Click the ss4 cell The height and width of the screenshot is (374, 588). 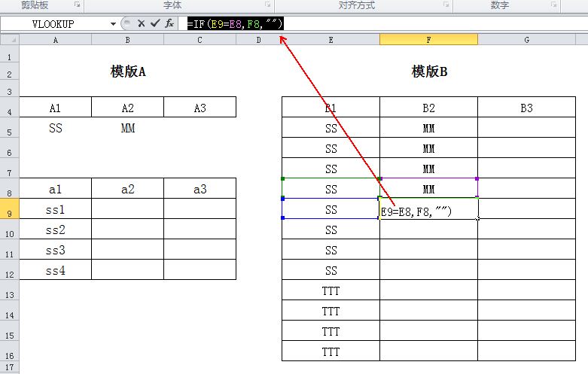(x=56, y=269)
